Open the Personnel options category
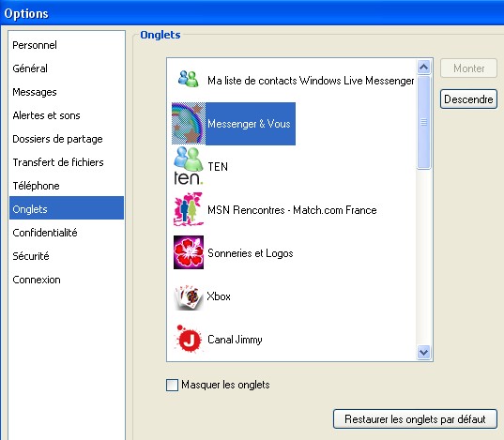Screen dimensions: 504x440 click(35, 45)
